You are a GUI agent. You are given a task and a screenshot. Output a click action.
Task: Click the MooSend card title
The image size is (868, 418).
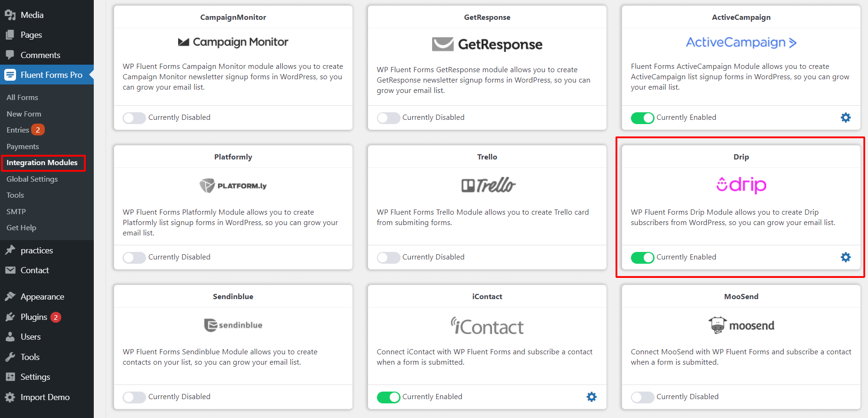coord(741,296)
